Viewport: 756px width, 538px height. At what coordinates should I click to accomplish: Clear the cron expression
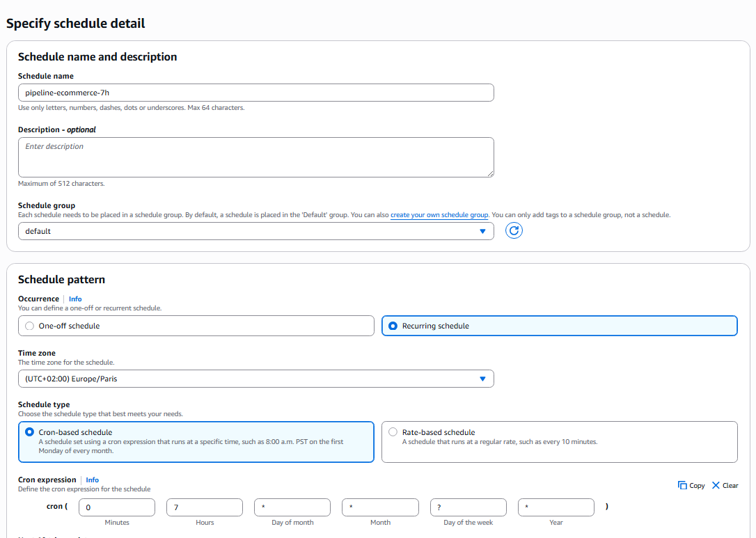coord(725,486)
